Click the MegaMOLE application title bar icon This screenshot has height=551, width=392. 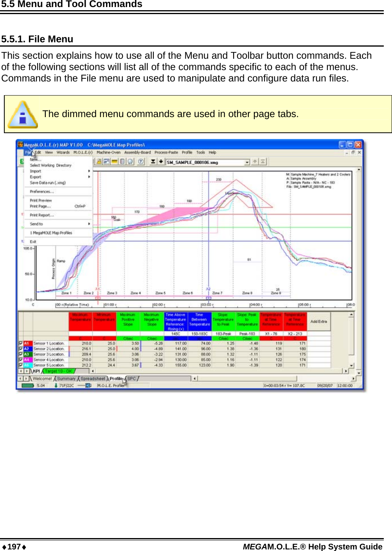21,145
